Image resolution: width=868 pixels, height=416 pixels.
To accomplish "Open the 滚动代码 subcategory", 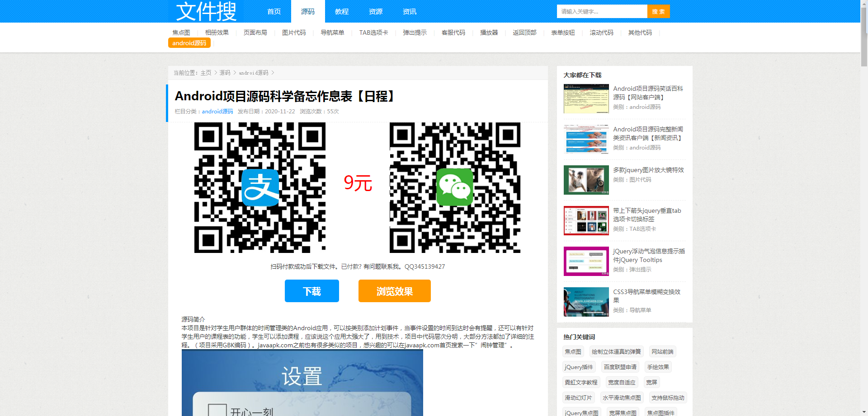I will (602, 33).
